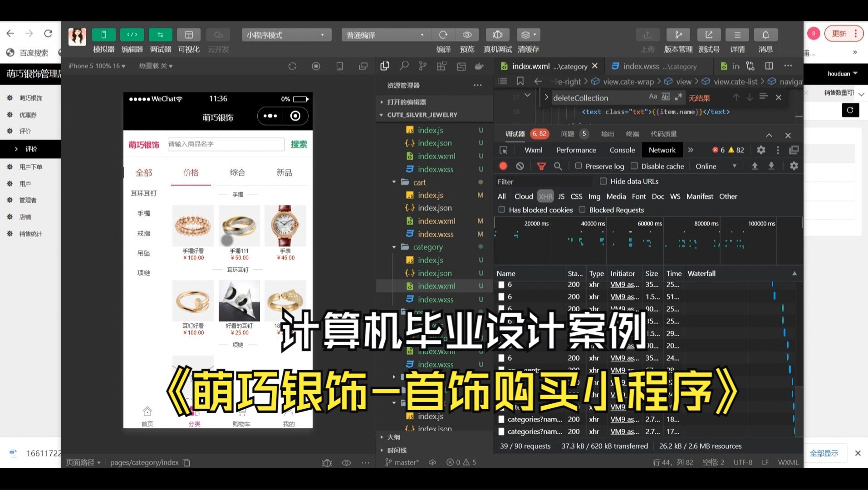The width and height of the screenshot is (868, 490).
Task: Click the 搜索 search button in simulator
Action: tap(299, 144)
